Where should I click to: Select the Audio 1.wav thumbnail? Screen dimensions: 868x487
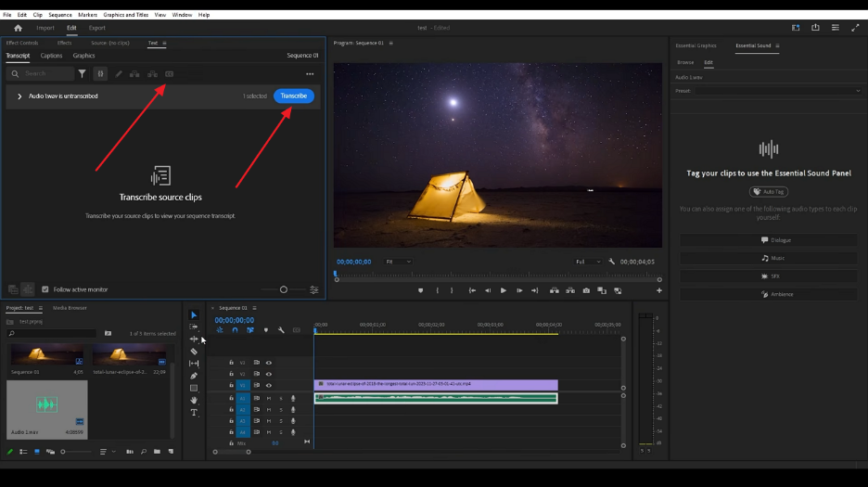point(47,409)
